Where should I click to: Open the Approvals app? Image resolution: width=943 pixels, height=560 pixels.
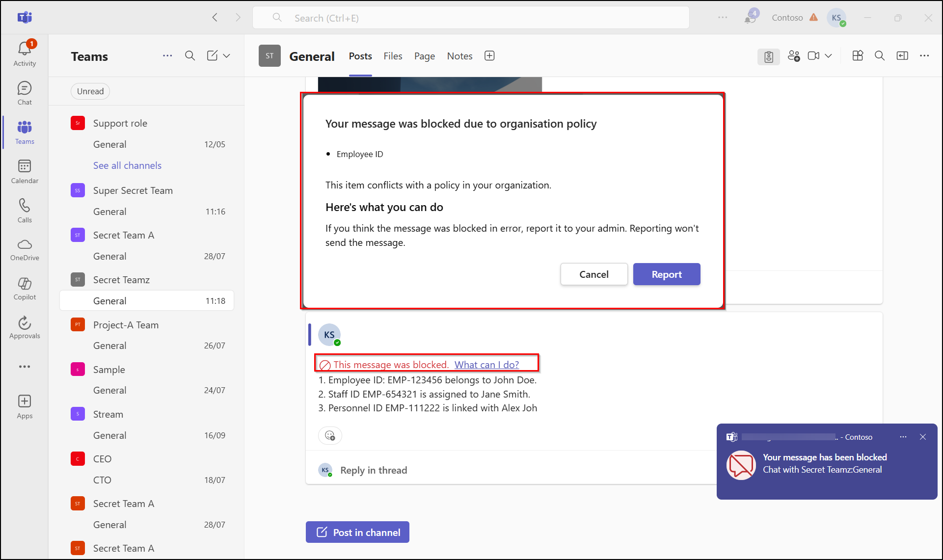[25, 327]
